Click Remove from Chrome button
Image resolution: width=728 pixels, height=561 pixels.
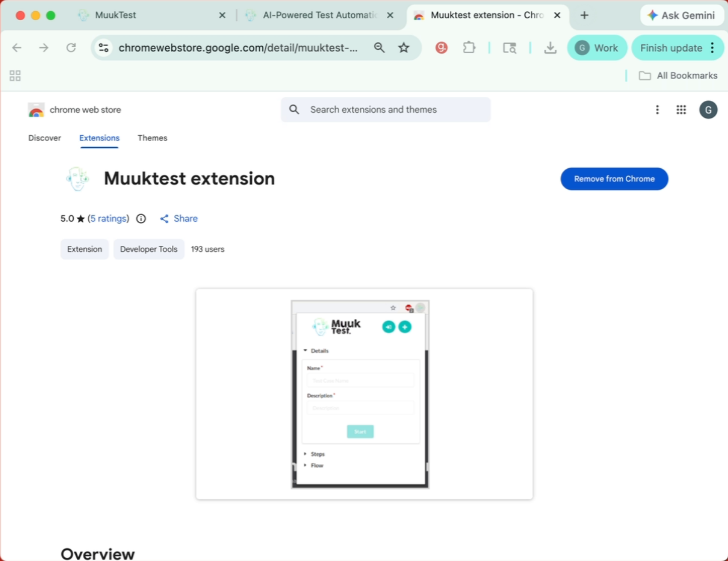coord(614,179)
